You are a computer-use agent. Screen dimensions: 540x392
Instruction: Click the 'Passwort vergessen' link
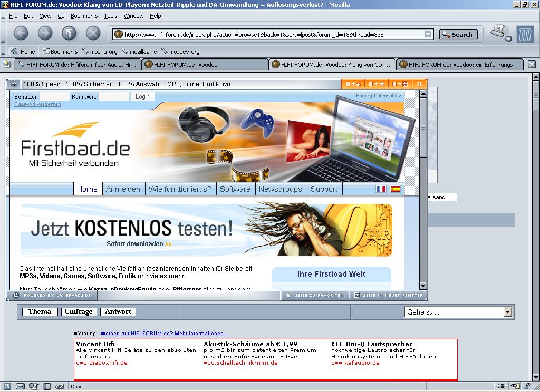coord(37,104)
